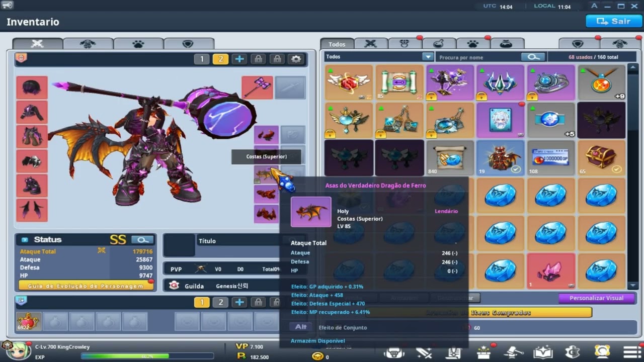Select the treasure chest item count 65
This screenshot has width=644, height=362.
pos(602,158)
